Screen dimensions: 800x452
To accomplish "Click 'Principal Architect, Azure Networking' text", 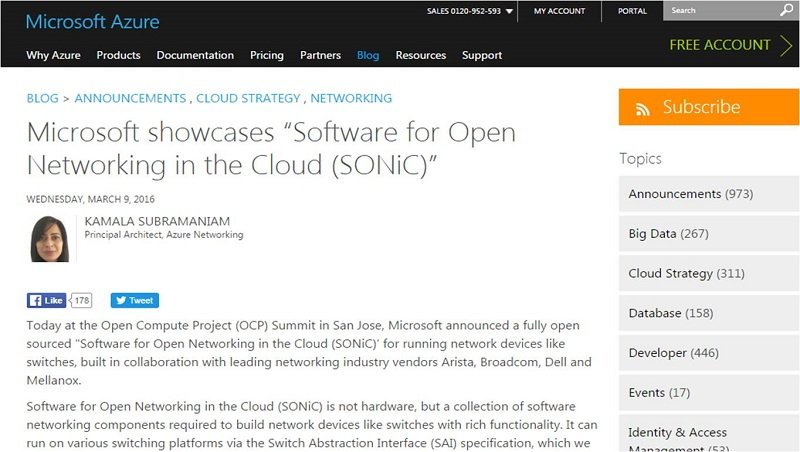I will [x=164, y=235].
